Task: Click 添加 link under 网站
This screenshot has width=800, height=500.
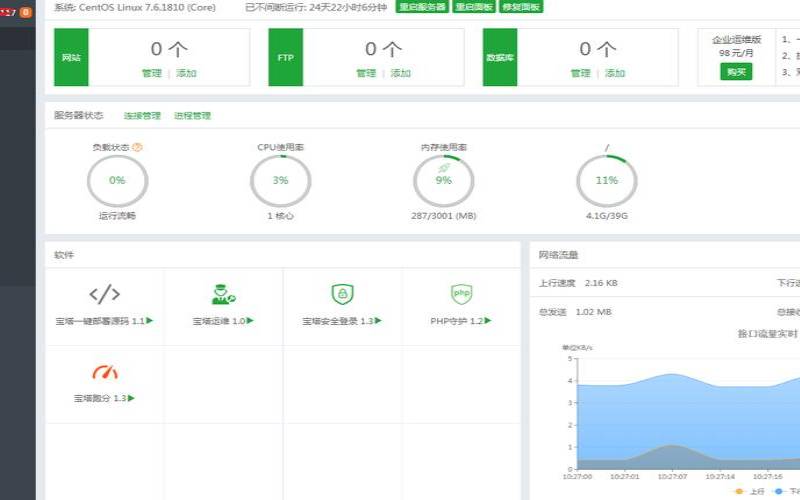Action: [x=186, y=73]
